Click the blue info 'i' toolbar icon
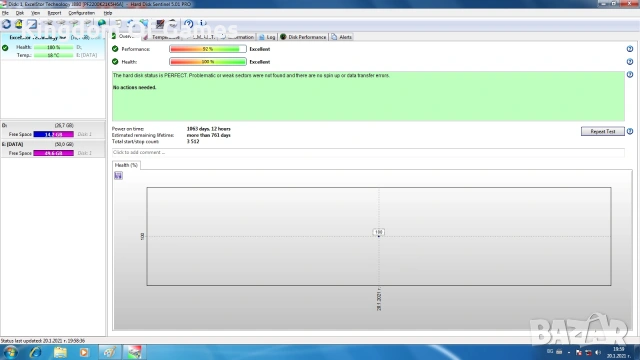The width and height of the screenshot is (640, 360). [203, 24]
